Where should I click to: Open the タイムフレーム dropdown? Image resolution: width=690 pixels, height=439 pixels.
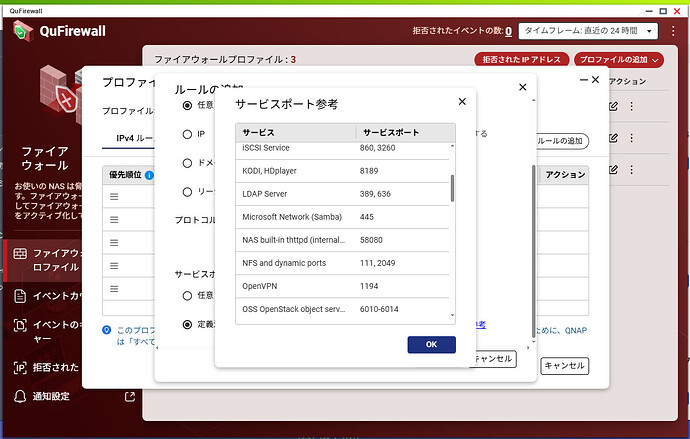pyautogui.click(x=590, y=31)
